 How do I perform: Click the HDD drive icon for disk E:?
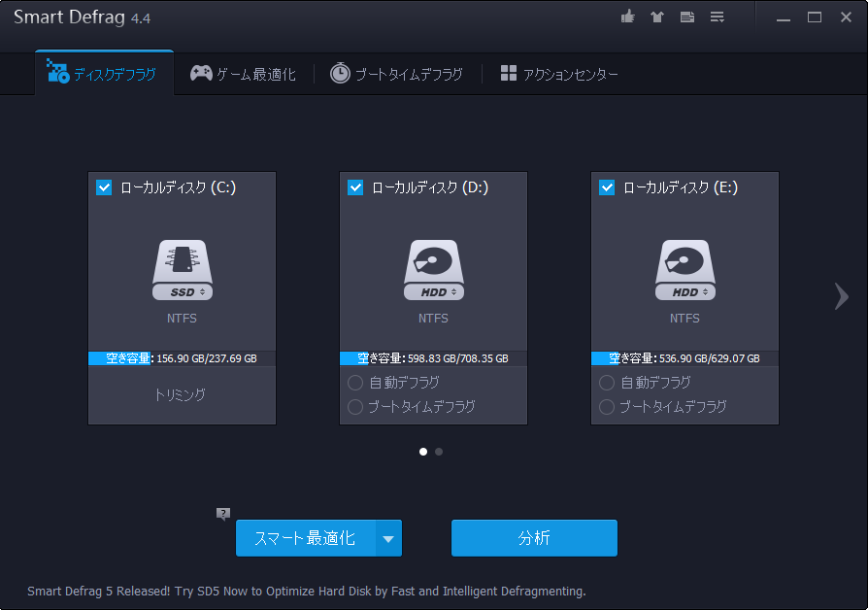[685, 270]
